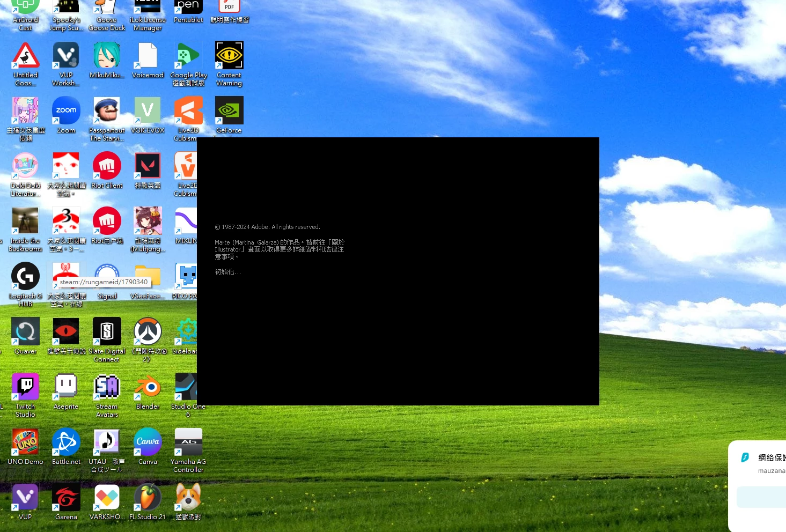Open the Riot用戶端 shortcut
This screenshot has height=532, width=786.
tap(107, 226)
